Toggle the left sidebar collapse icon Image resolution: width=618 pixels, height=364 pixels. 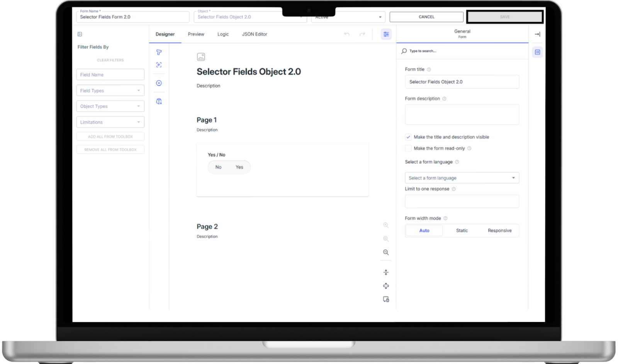coord(80,34)
